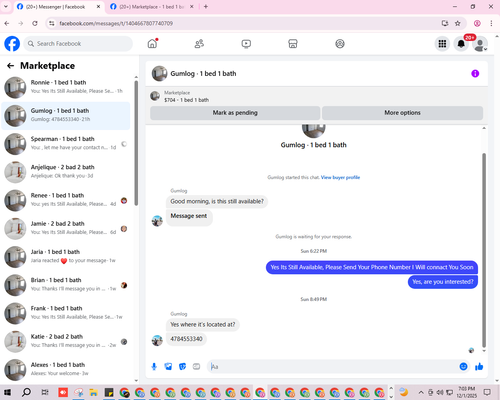The image size is (500, 400).
Task: Open the taskbar clock and date
Action: [x=467, y=392]
